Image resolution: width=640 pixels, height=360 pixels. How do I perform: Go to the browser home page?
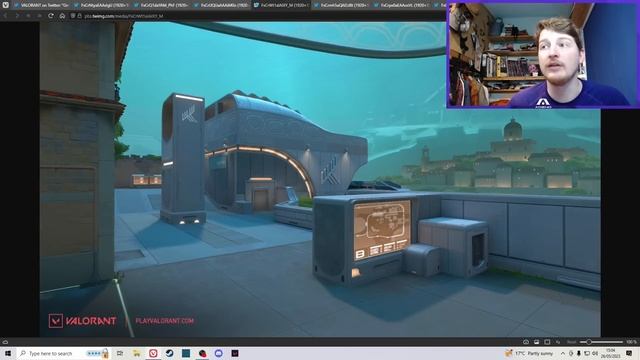coord(62,16)
